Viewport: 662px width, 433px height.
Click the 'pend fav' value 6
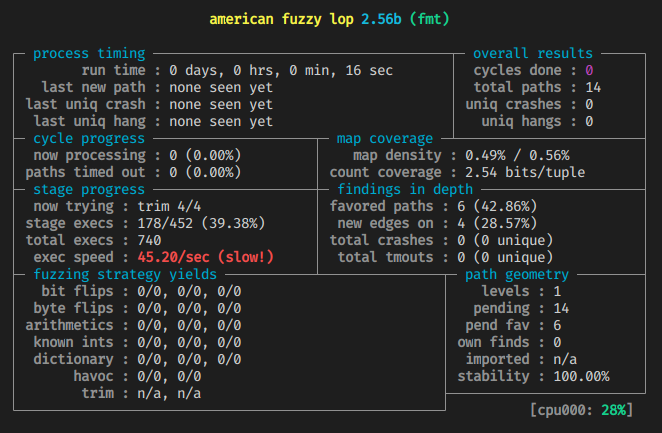tap(557, 325)
